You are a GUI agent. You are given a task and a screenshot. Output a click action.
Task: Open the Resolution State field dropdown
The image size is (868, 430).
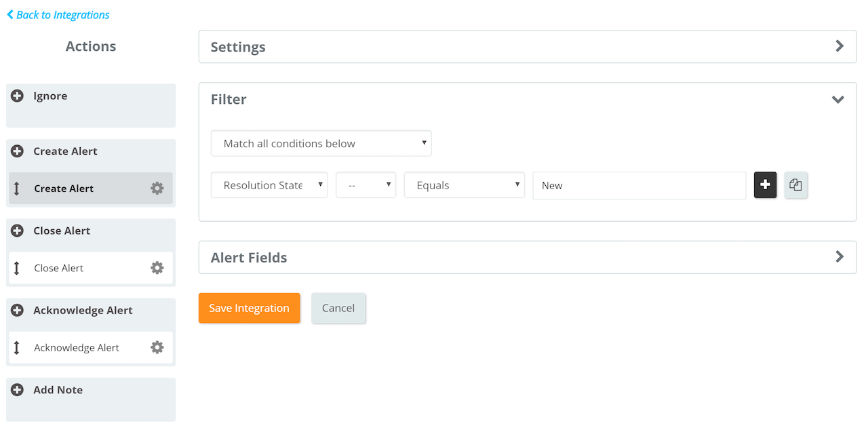(x=270, y=185)
